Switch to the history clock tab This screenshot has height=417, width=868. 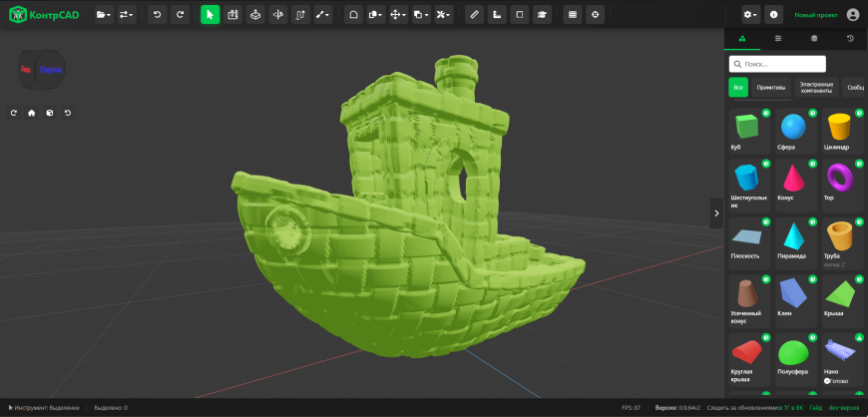[x=850, y=38]
